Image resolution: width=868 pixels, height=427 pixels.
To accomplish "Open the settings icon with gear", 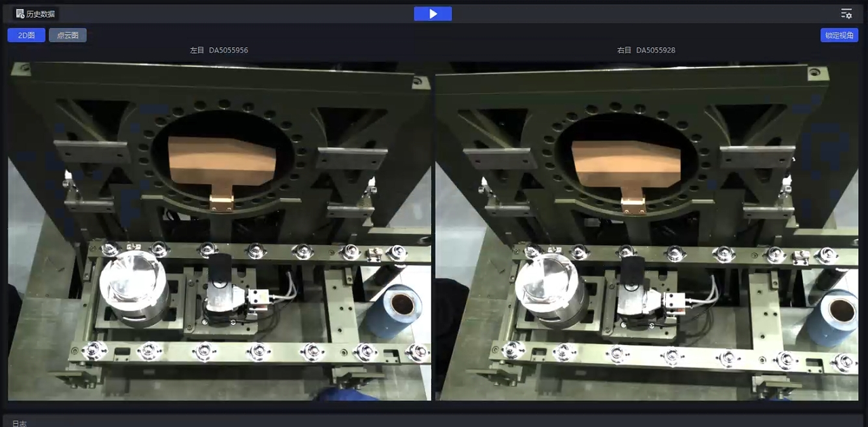I will (x=846, y=14).
